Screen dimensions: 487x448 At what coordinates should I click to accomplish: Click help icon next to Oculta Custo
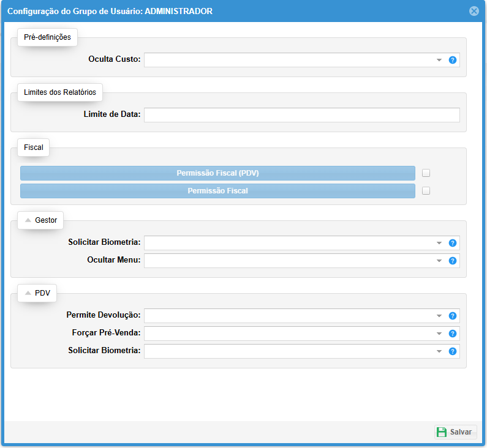tap(453, 60)
